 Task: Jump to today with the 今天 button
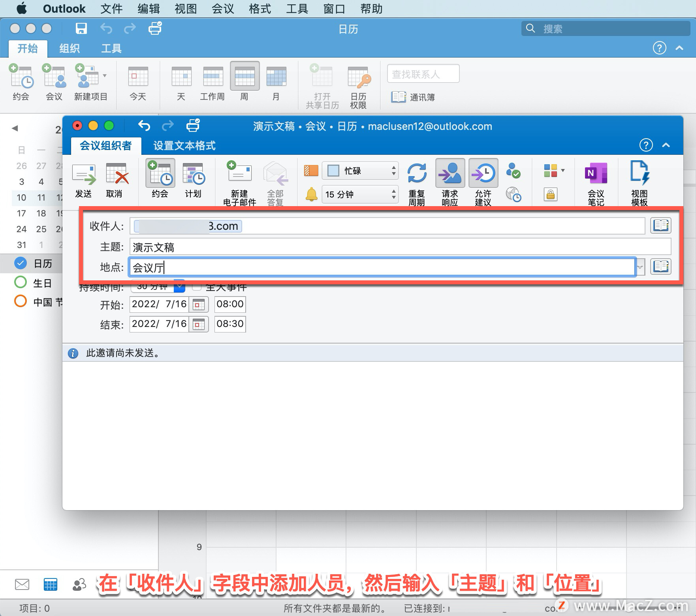click(x=138, y=82)
